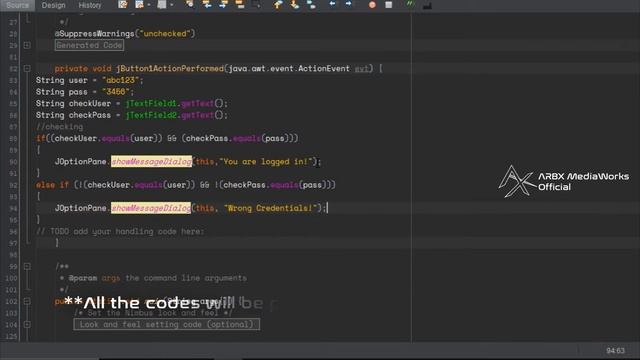
Task: Click the Uncomment code icon
Action: pyautogui.click(x=427, y=5)
